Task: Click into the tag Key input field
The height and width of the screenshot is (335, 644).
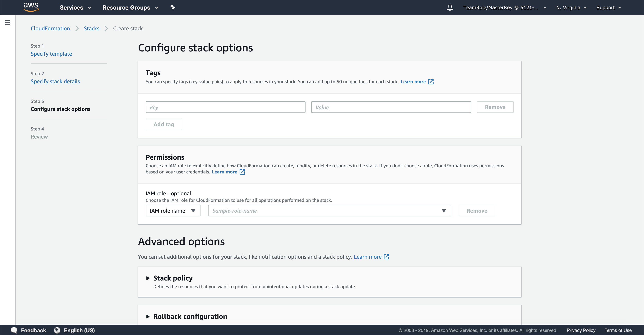Action: tap(225, 107)
